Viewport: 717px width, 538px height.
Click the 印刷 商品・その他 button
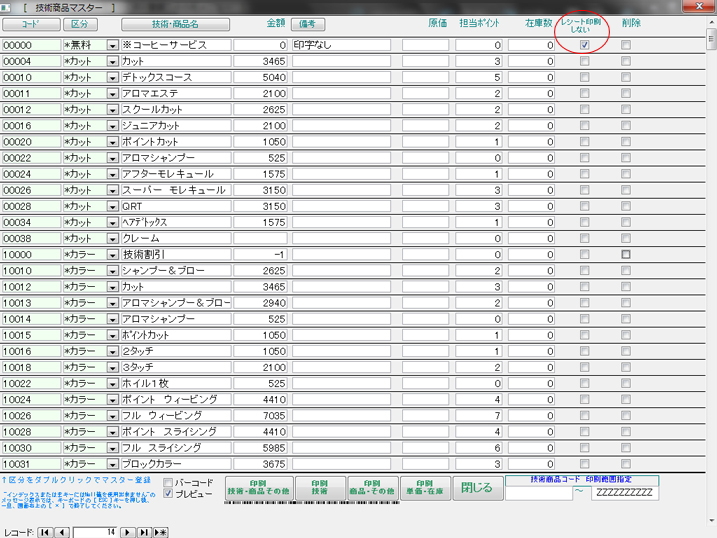(x=372, y=488)
